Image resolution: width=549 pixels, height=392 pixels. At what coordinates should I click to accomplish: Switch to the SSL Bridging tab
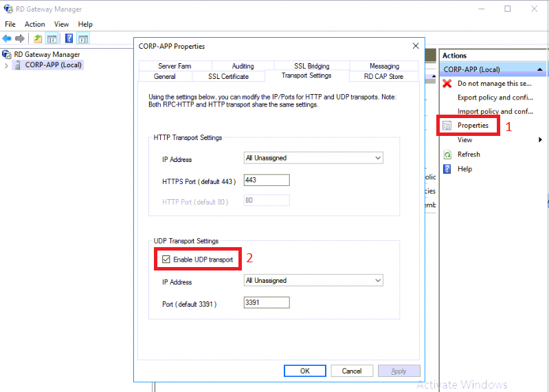(312, 66)
